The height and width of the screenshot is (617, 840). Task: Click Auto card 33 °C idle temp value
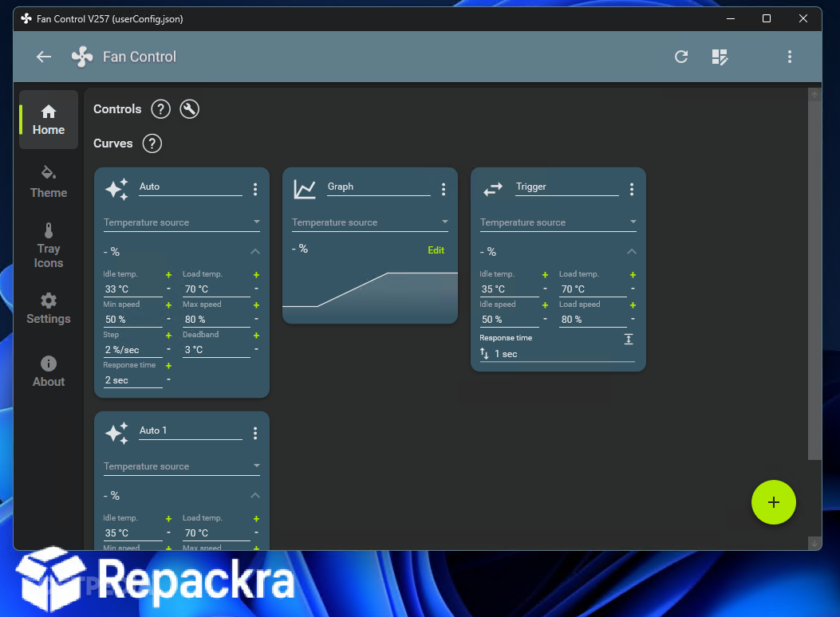point(133,289)
